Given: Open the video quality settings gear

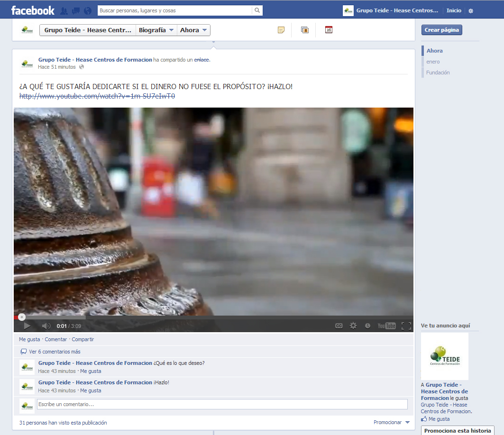Looking at the screenshot, I should coord(353,326).
